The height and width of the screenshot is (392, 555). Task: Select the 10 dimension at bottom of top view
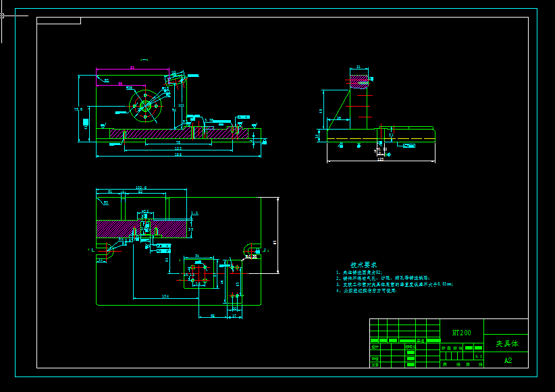(235, 308)
